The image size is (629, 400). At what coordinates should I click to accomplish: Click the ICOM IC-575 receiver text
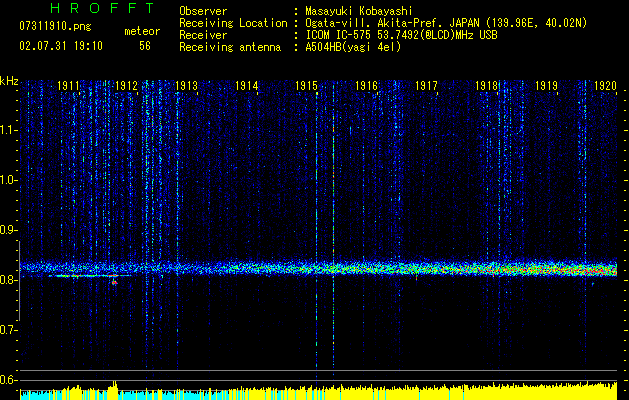401,35
